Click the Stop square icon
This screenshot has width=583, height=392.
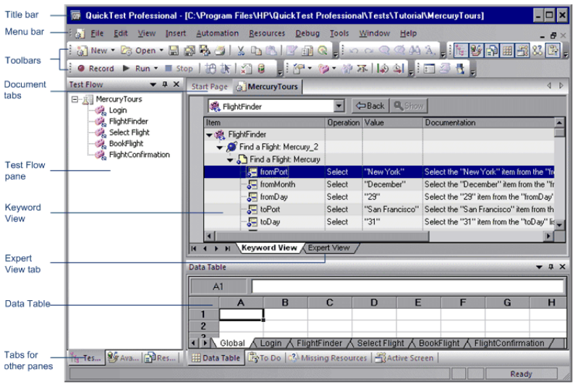168,69
